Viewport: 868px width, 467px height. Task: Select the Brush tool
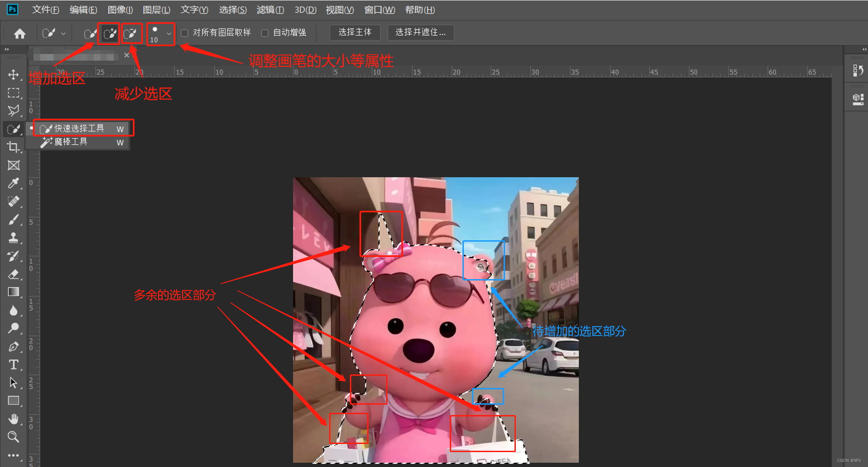point(14,219)
